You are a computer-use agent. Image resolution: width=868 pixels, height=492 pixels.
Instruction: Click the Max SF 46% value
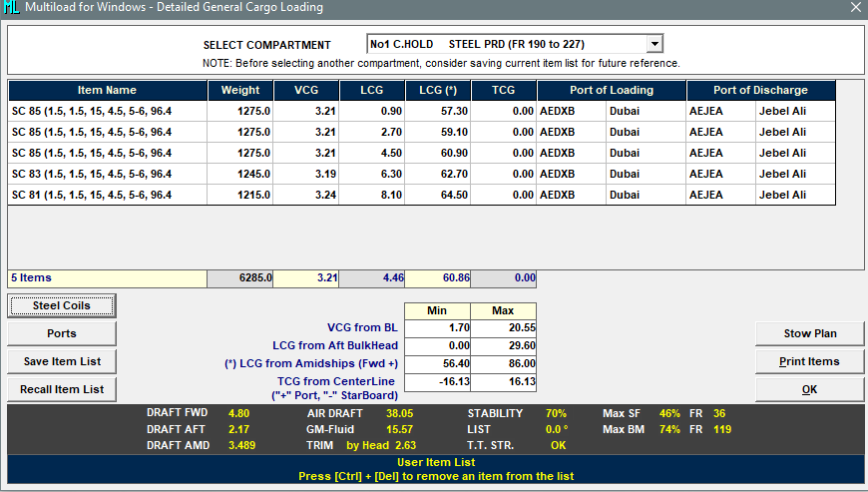point(669,413)
